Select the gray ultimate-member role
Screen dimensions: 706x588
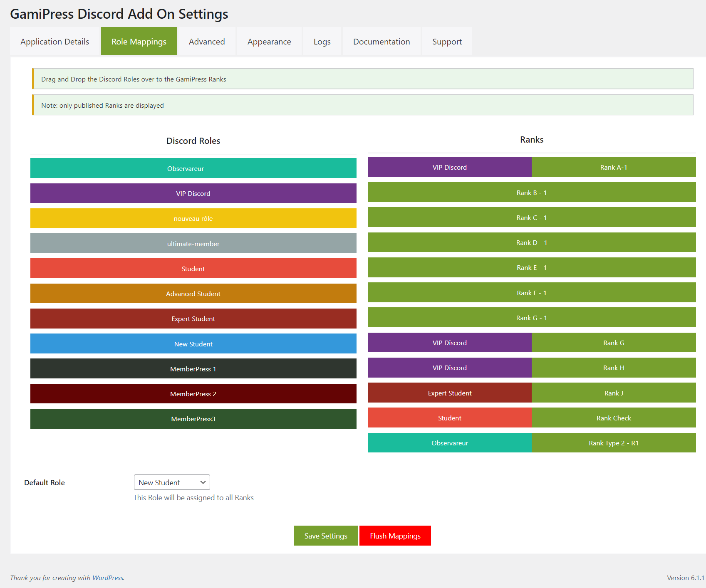tap(193, 244)
